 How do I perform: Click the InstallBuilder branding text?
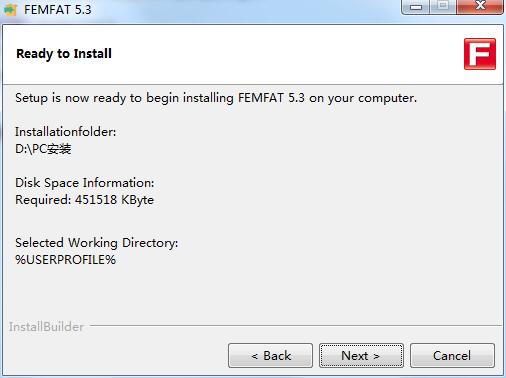tap(46, 327)
